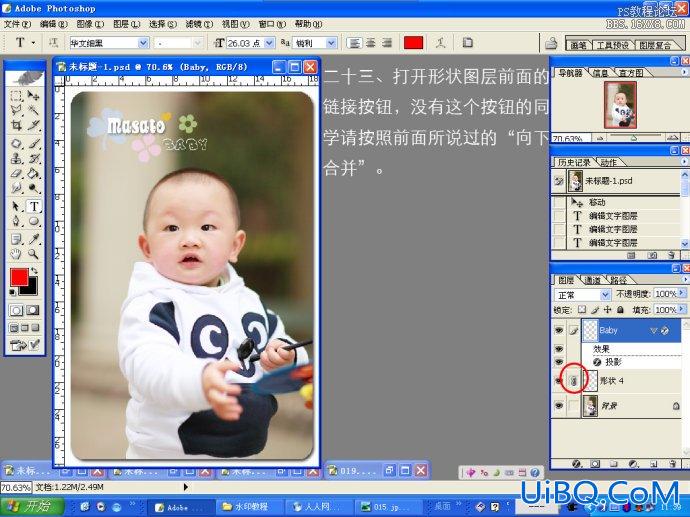The width and height of the screenshot is (690, 517).
Task: Toggle lock position option in layers panel
Action: tap(607, 310)
